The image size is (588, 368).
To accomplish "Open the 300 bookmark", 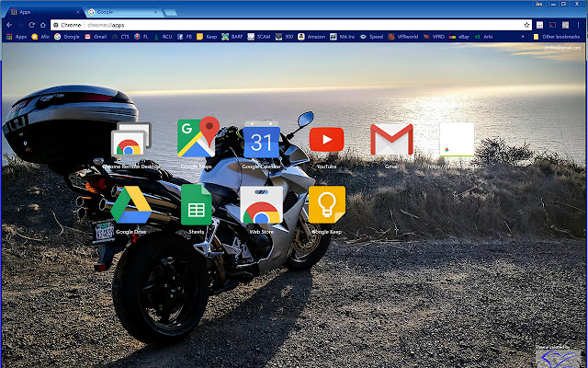I will point(284,37).
